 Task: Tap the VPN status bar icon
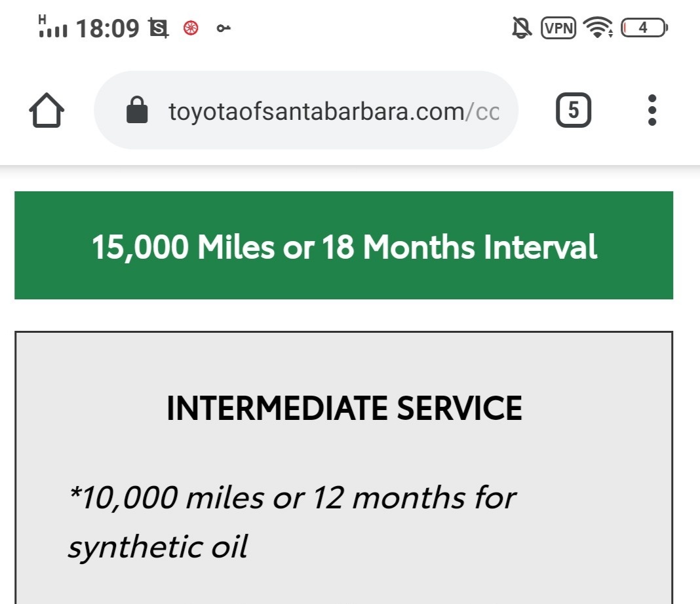tap(558, 28)
